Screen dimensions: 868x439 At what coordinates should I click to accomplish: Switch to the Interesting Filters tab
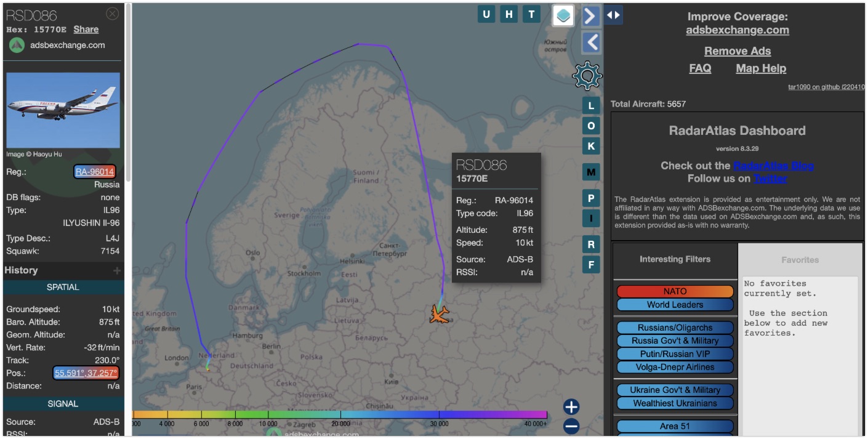point(675,259)
